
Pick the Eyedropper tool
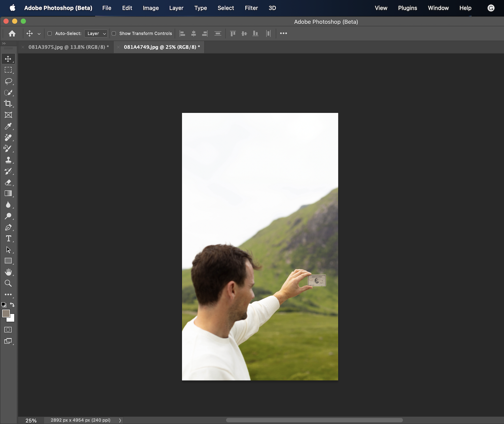click(x=8, y=126)
